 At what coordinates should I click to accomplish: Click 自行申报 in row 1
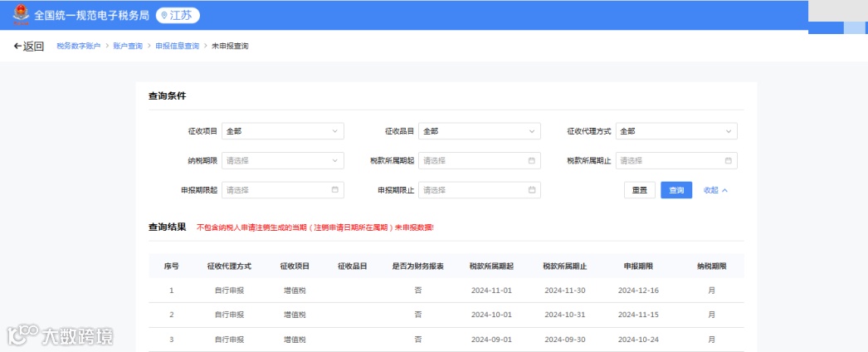[x=229, y=291]
